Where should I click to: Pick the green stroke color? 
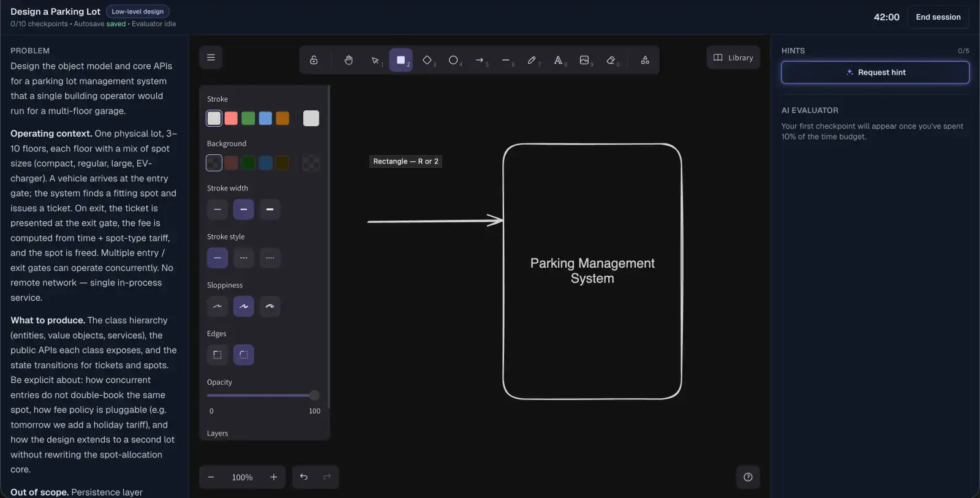[248, 118]
